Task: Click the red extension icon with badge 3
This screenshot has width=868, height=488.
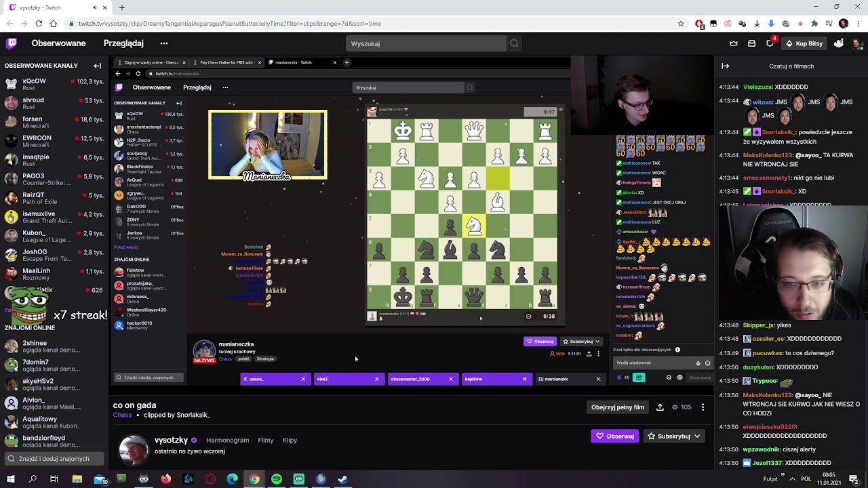Action: point(699,24)
